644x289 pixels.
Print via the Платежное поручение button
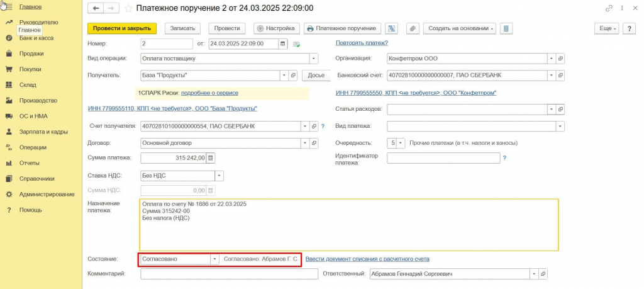pyautogui.click(x=343, y=28)
